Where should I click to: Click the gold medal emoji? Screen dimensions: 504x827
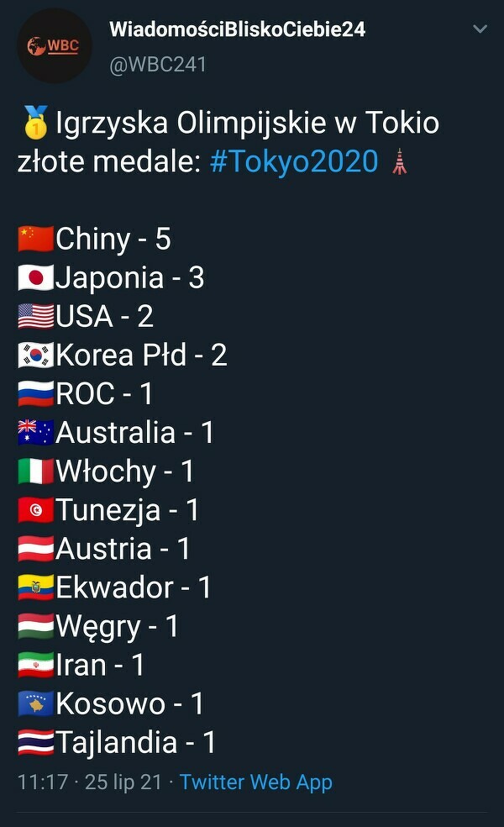point(35,124)
